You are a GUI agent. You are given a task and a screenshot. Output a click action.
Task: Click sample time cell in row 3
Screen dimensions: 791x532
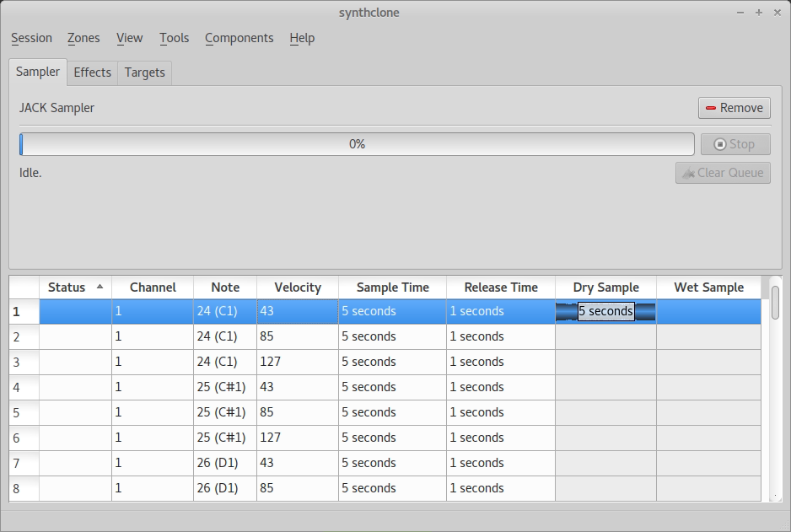392,362
